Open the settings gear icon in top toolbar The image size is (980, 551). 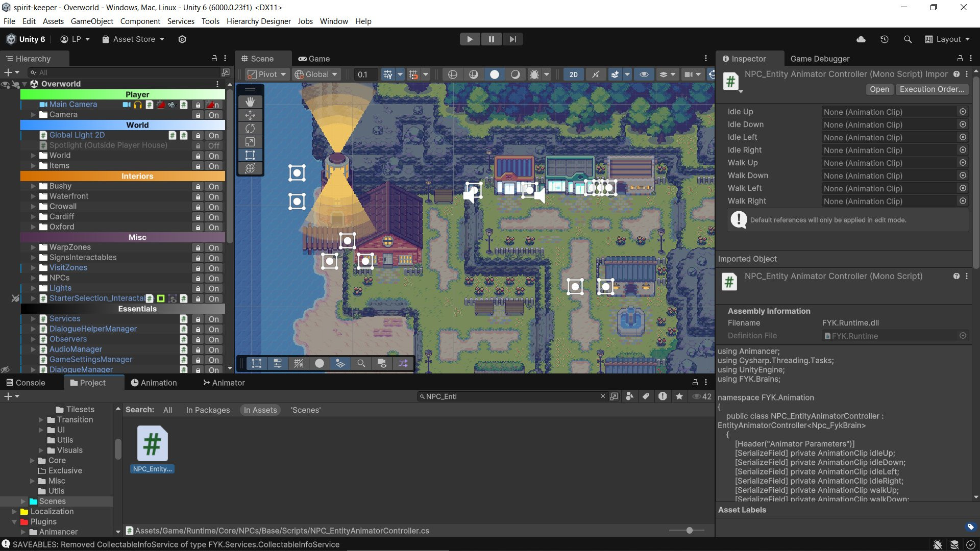[x=182, y=39]
